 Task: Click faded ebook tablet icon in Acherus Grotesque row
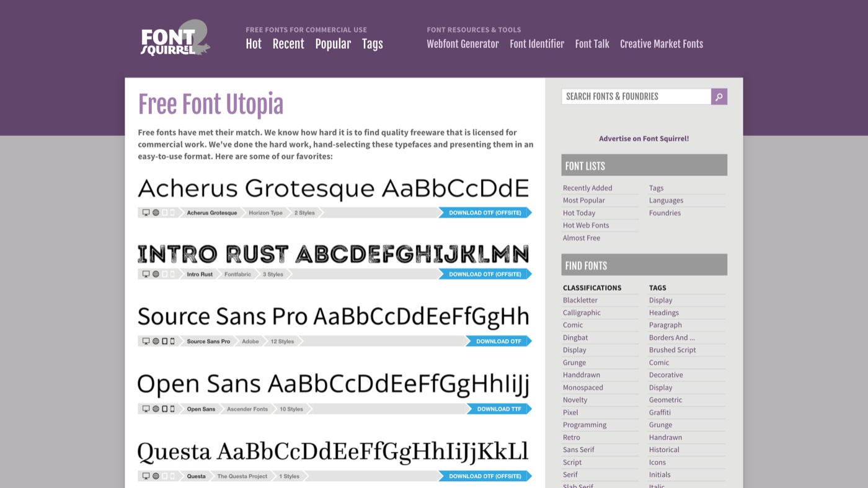pyautogui.click(x=164, y=213)
